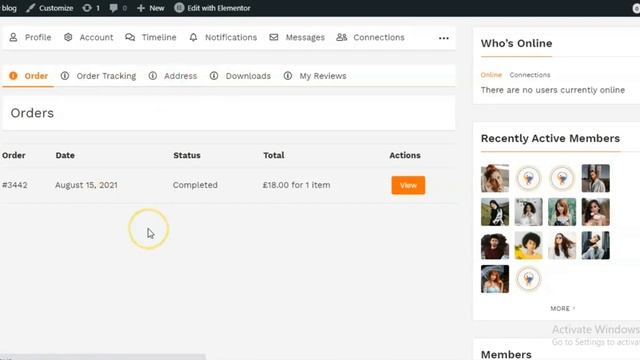Click the Timeline chat bubbles icon
Viewport: 640px width, 360px height.
pyautogui.click(x=130, y=37)
